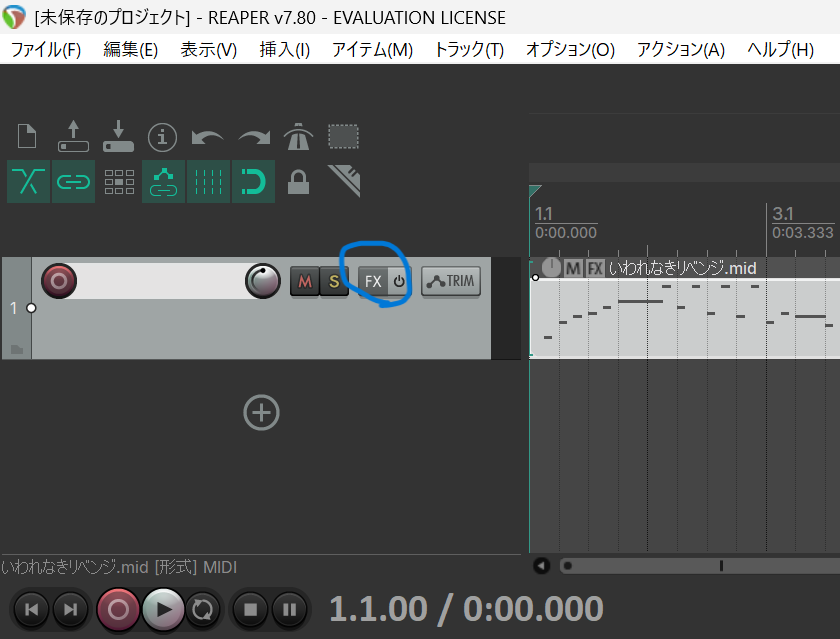This screenshot has height=639, width=840.
Task: Toggle snap magnet button
Action: click(253, 181)
